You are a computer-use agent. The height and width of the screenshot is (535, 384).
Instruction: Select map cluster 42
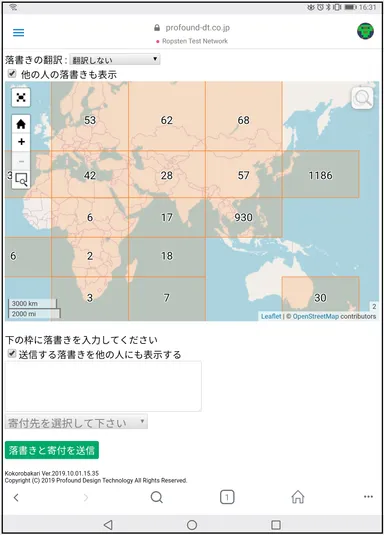click(x=90, y=175)
